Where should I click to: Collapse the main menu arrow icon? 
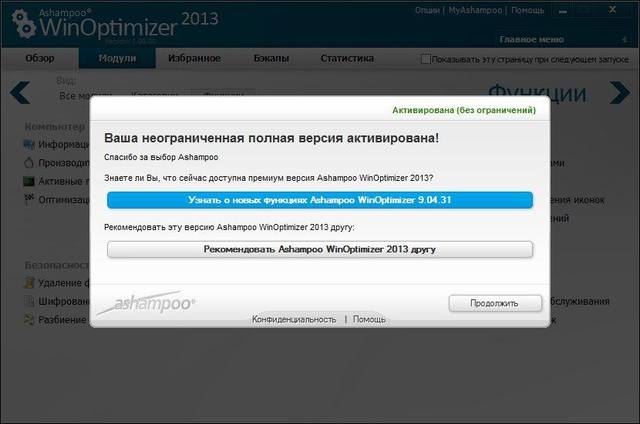click(x=624, y=40)
